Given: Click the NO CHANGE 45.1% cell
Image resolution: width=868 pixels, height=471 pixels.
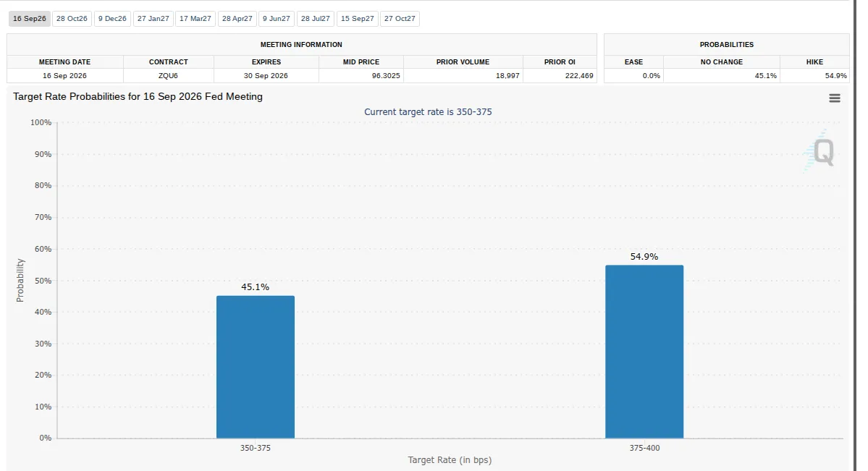Looking at the screenshot, I should 721,76.
